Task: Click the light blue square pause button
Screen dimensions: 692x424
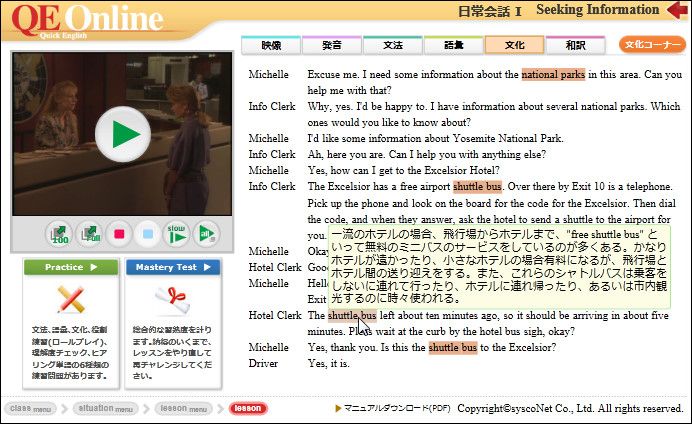Action: (148, 234)
